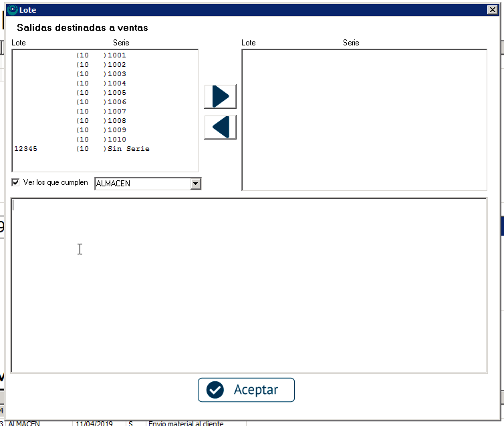
Task: Click the Lote window title icon
Action: point(12,10)
